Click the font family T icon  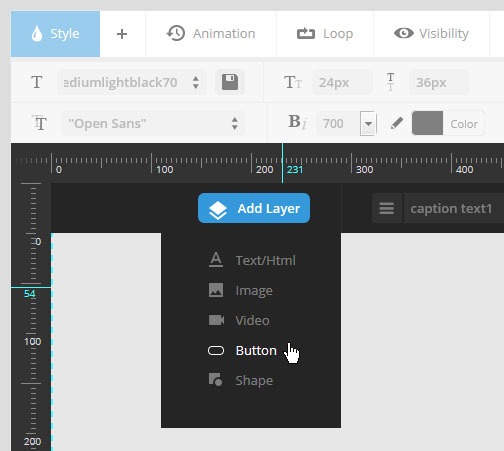39,123
